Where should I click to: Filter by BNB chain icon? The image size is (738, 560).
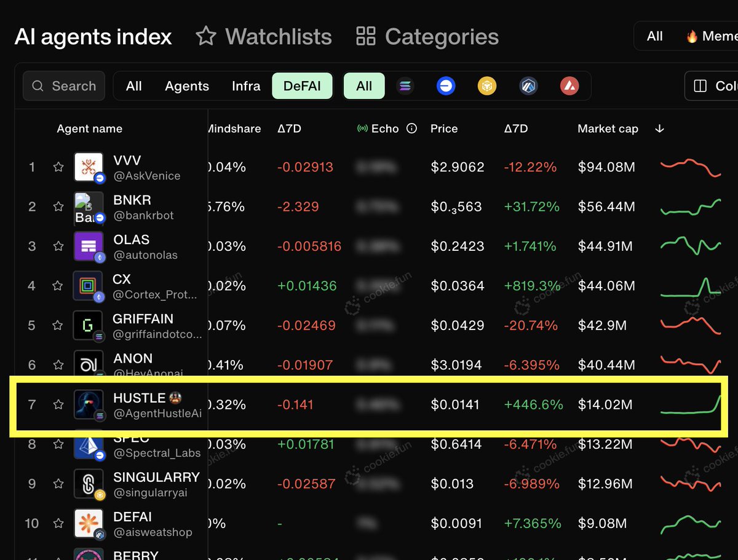point(487,86)
